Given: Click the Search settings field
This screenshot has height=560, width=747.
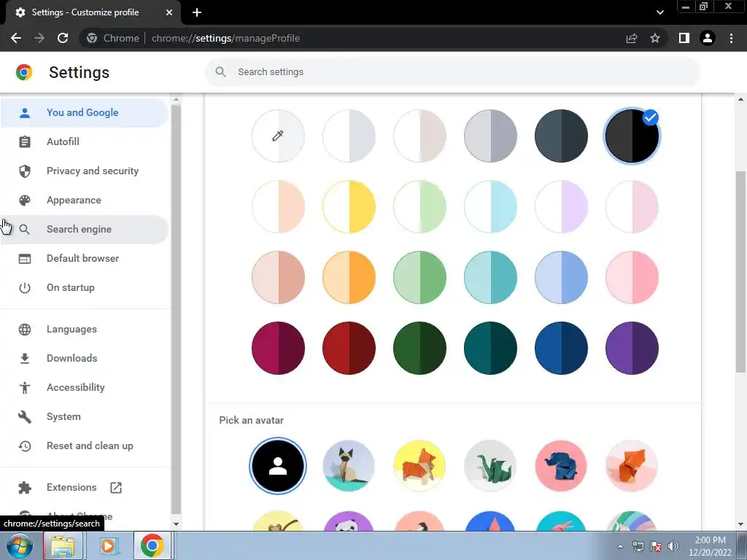Looking at the screenshot, I should [452, 72].
